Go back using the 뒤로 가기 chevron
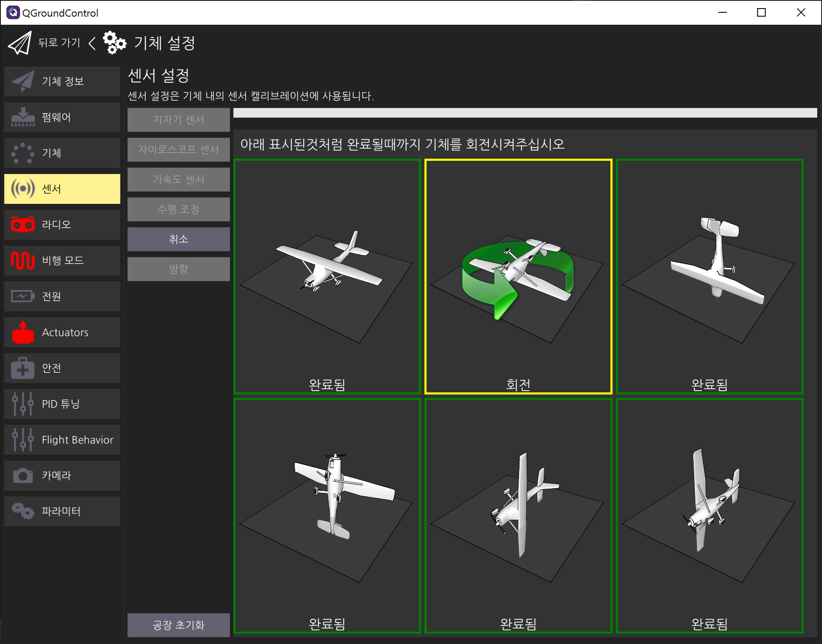This screenshot has height=644, width=822. (92, 43)
